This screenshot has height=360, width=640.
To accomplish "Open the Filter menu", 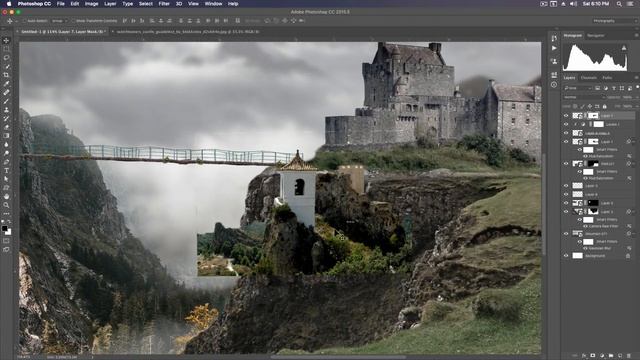I will click(164, 4).
